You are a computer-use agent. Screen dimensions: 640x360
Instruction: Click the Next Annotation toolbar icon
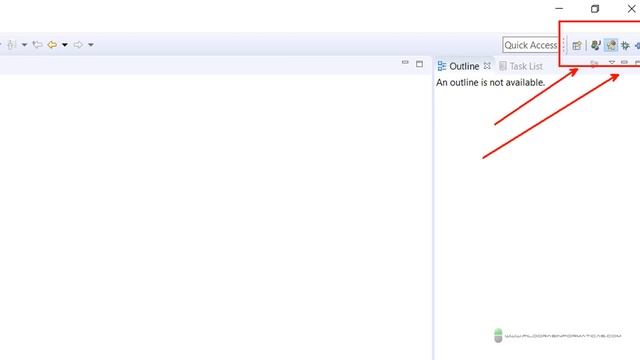pos(11,44)
